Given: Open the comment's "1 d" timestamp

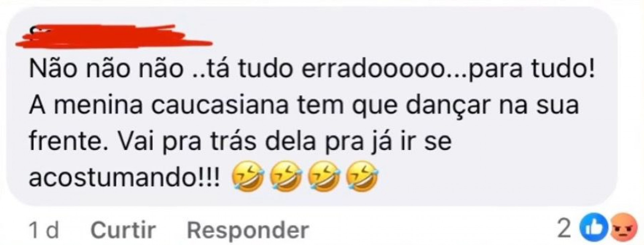Looking at the screenshot, I should (x=44, y=230).
